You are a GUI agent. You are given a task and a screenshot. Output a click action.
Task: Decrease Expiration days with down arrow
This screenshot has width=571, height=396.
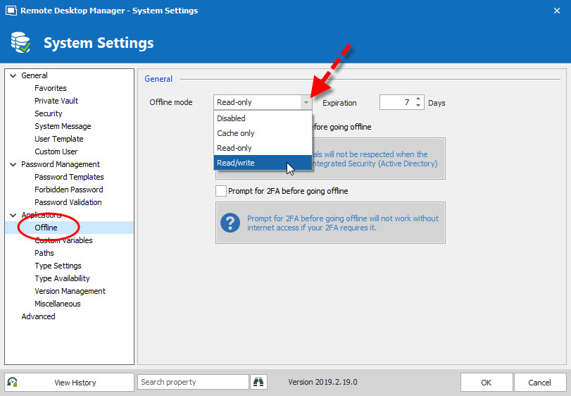pos(418,105)
